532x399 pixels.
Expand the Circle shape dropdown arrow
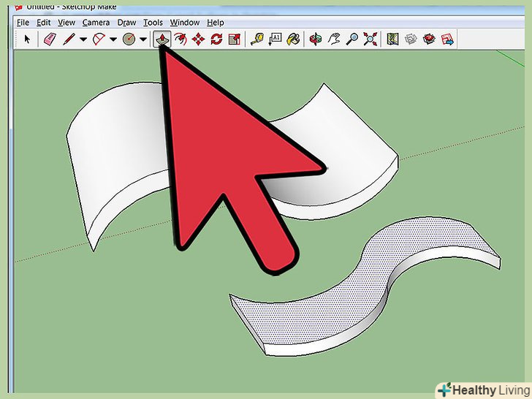coord(143,39)
